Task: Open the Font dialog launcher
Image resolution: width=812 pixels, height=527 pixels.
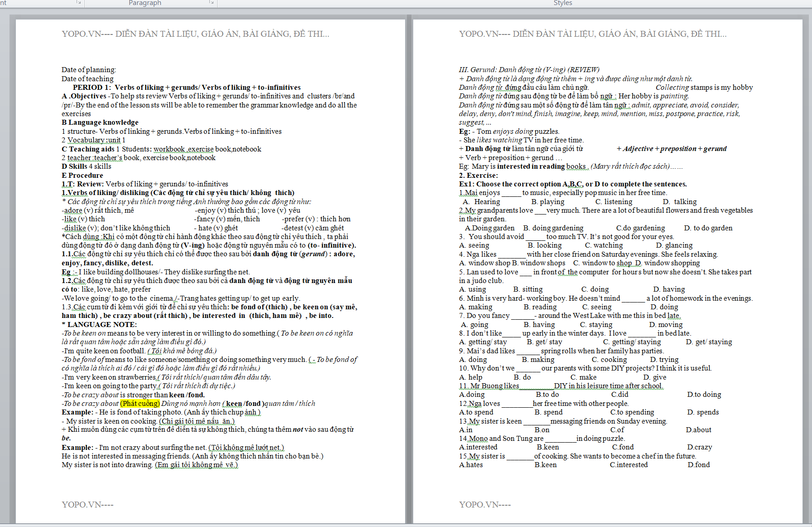Action: (x=78, y=3)
